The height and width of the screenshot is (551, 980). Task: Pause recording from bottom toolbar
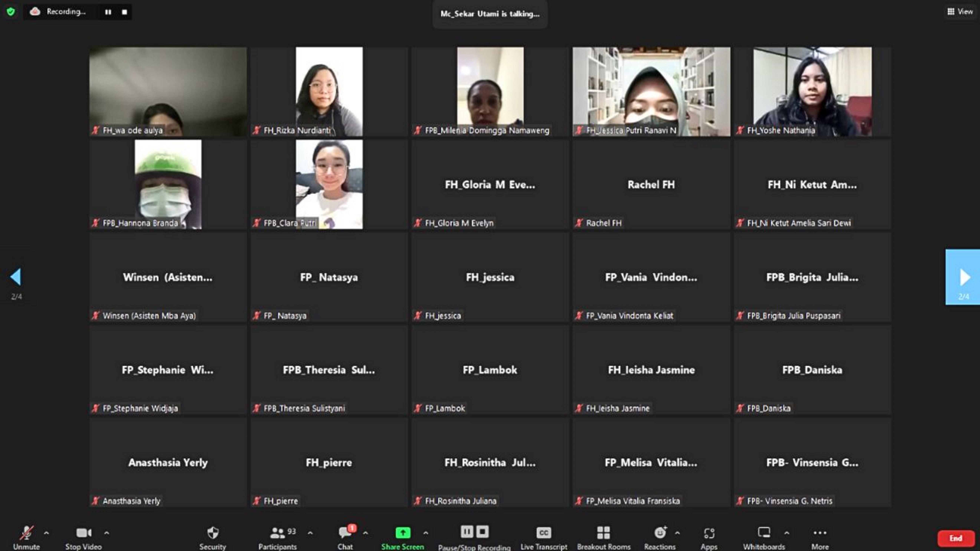pyautogui.click(x=467, y=531)
